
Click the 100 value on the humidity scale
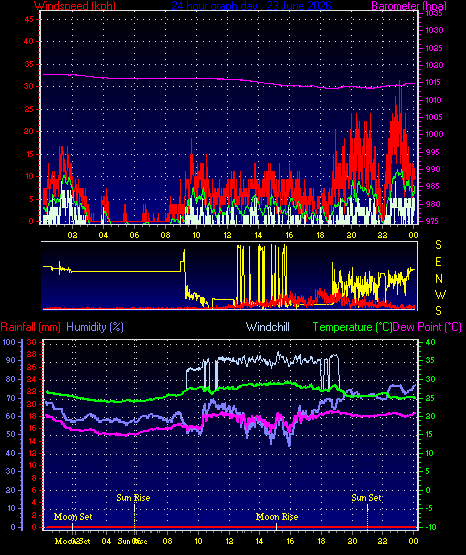9,342
